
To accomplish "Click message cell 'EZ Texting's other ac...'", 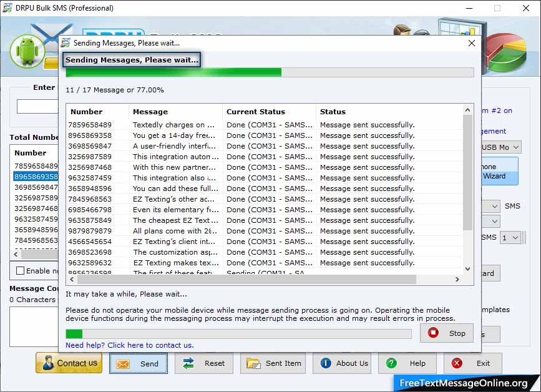I will 173,199.
